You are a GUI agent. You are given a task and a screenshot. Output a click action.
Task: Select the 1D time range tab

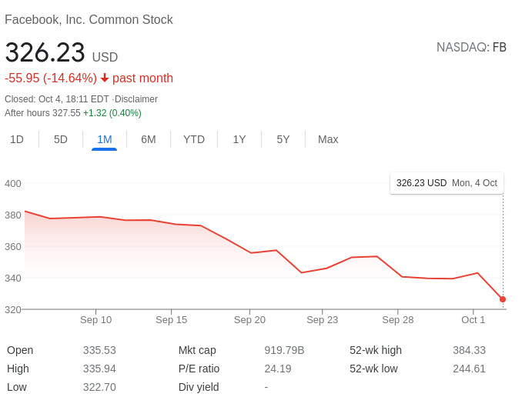(17, 139)
